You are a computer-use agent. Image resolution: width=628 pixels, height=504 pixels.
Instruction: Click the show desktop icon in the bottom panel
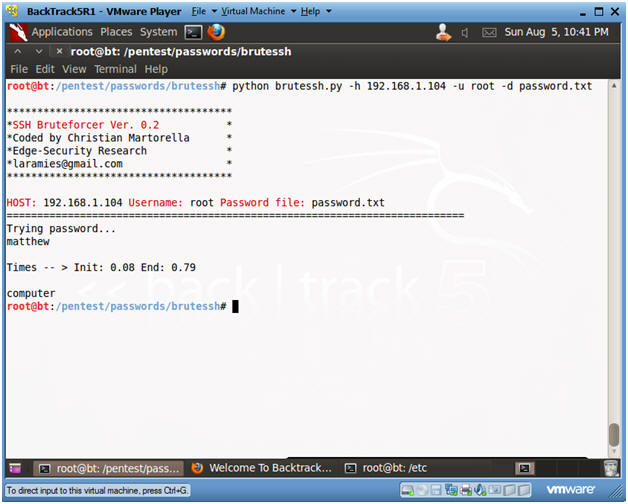pos(15,468)
